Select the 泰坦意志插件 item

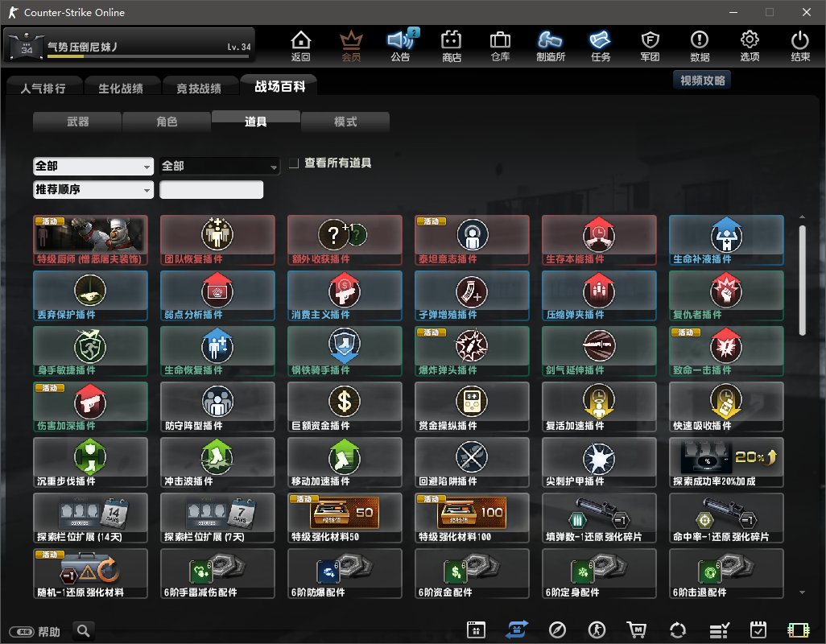[x=472, y=240]
